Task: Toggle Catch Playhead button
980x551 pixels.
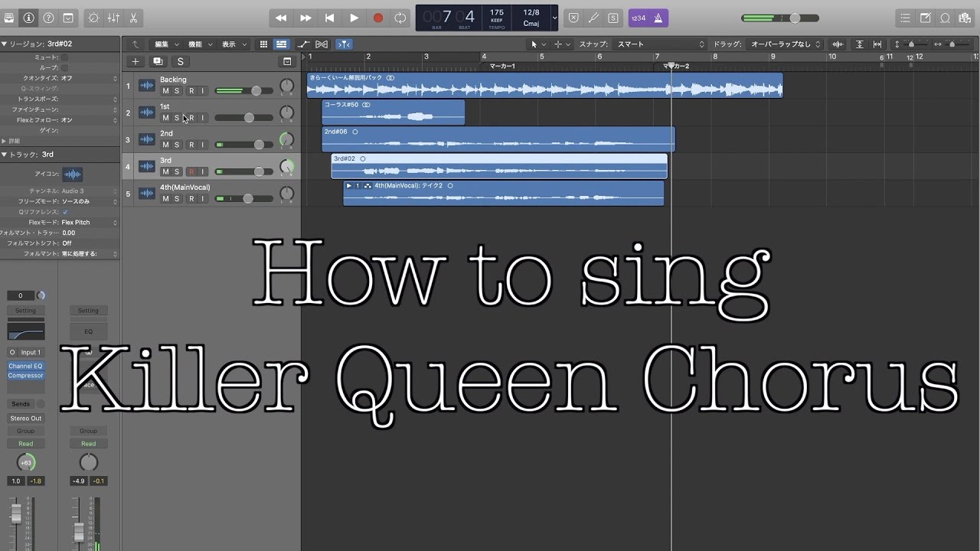Action: click(x=345, y=44)
